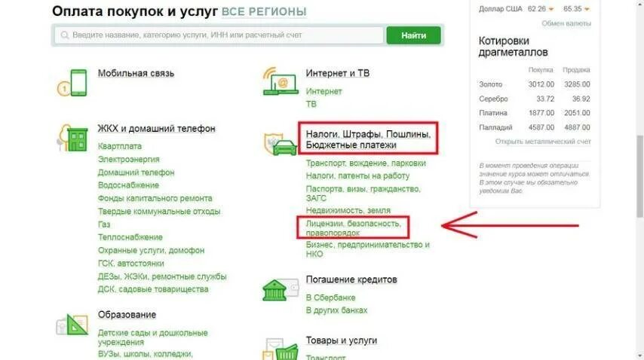Select Бизнес, предпринимательство и НКО link
The height and width of the screenshot is (360, 644).
pos(367,249)
